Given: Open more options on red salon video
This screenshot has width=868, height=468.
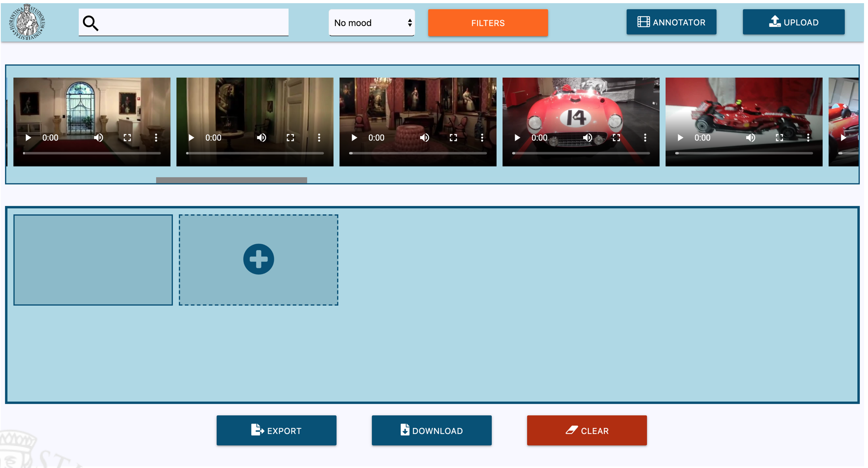Looking at the screenshot, I should pos(482,138).
